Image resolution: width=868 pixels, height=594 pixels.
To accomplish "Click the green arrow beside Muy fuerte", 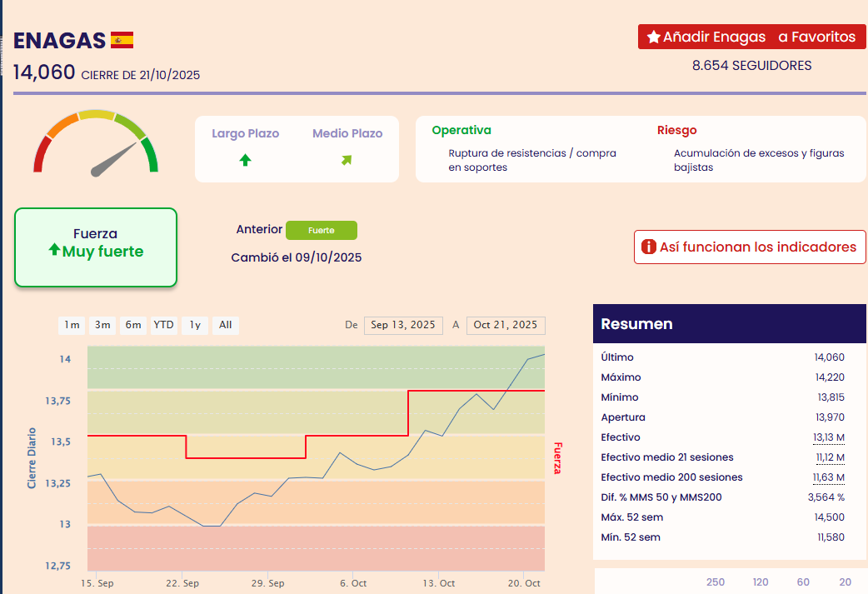I will point(54,251).
